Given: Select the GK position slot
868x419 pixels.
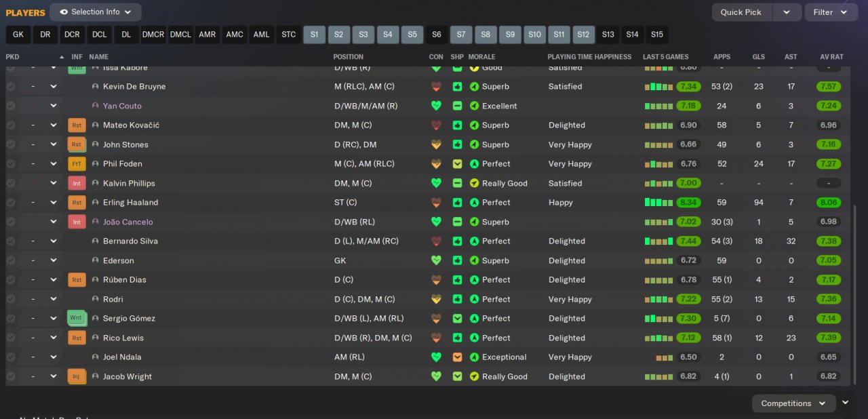Looking at the screenshot, I should [18, 35].
